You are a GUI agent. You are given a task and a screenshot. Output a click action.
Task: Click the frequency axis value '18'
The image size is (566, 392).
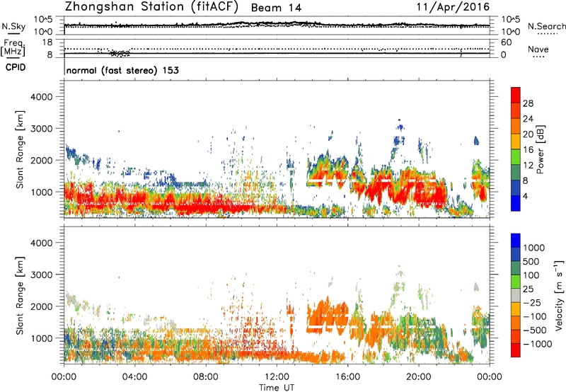pyautogui.click(x=47, y=42)
